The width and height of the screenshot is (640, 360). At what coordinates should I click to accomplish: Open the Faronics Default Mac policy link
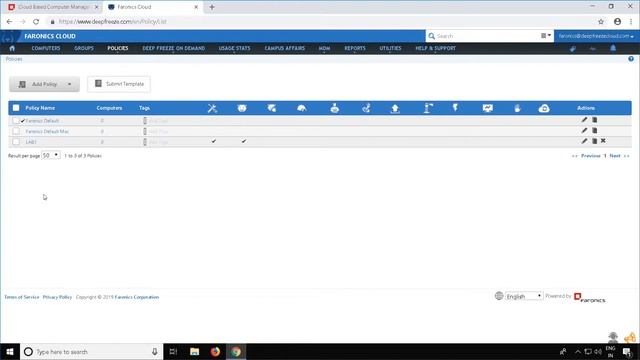[47, 131]
